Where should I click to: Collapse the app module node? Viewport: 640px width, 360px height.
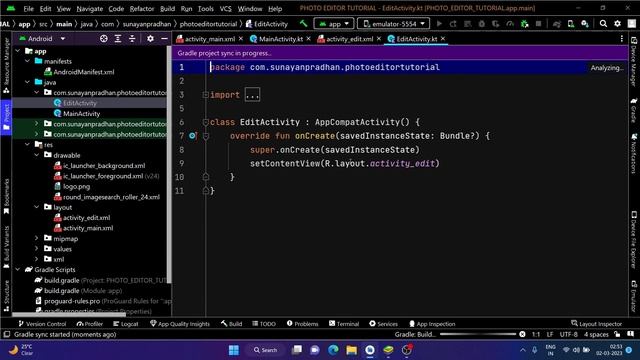point(18,51)
